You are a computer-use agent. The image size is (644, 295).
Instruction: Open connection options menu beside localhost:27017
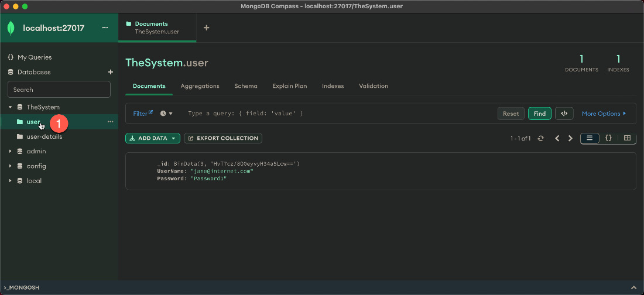[x=105, y=28]
